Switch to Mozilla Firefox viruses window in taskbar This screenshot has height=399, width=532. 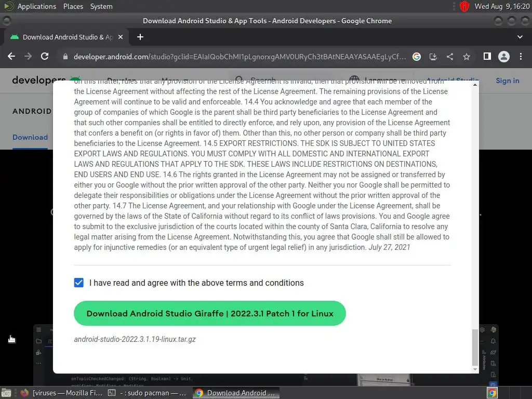61,393
